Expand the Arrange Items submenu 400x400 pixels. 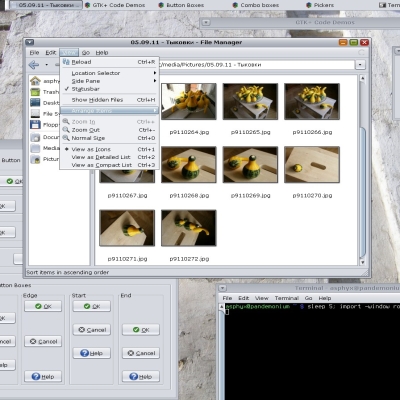[109, 111]
